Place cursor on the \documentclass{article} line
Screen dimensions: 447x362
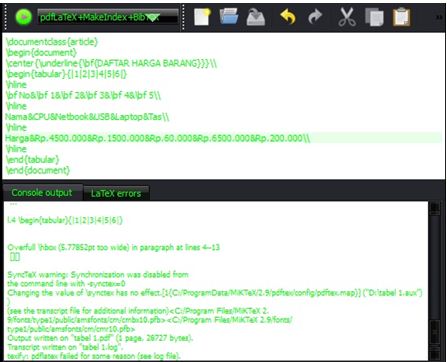point(52,42)
